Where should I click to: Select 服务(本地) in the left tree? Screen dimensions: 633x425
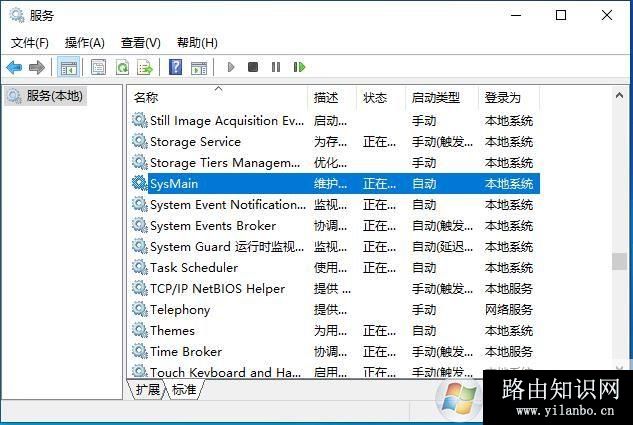click(46, 96)
